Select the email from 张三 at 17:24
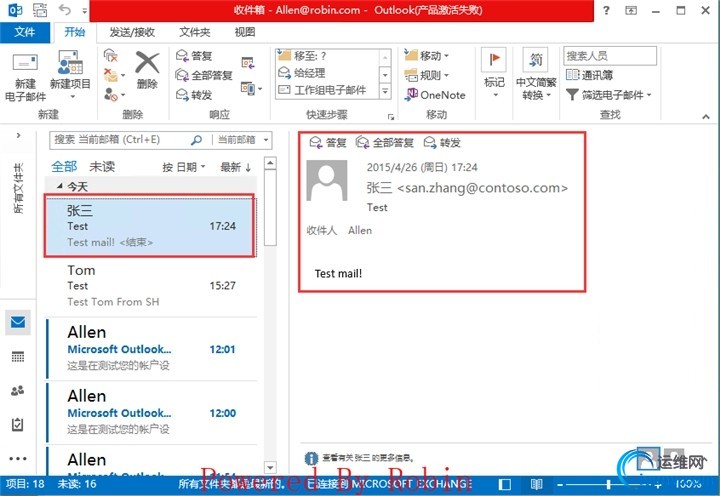The width and height of the screenshot is (720, 496). coord(149,225)
